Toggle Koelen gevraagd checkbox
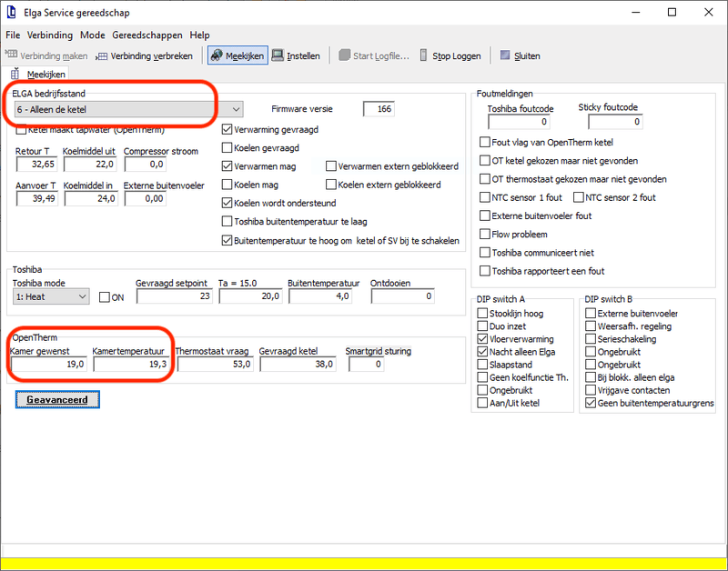 click(227, 148)
